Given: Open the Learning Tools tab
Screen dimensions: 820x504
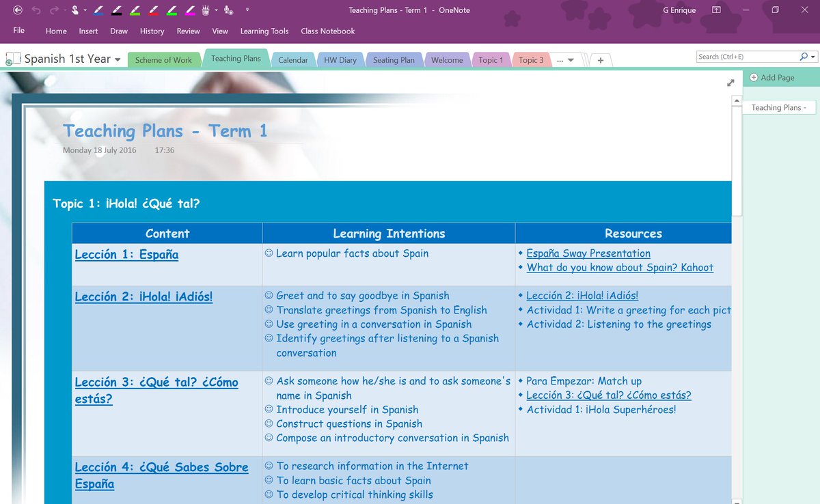Looking at the screenshot, I should (x=264, y=31).
